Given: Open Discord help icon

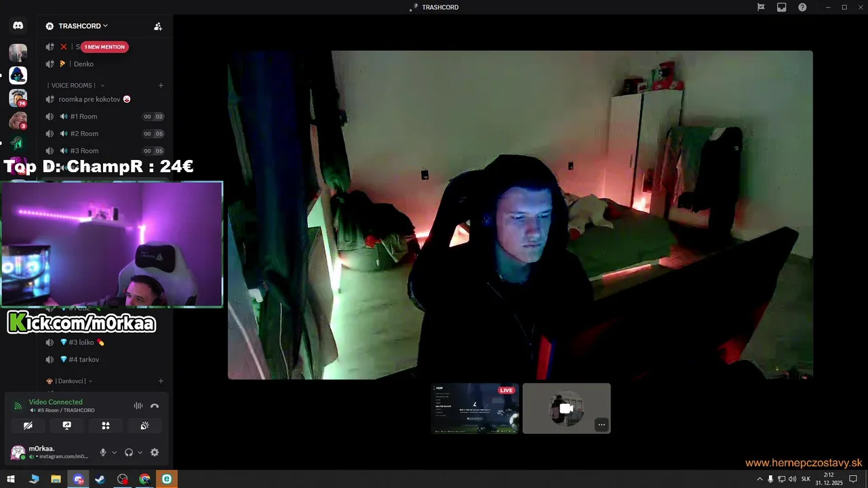Looking at the screenshot, I should click(802, 7).
